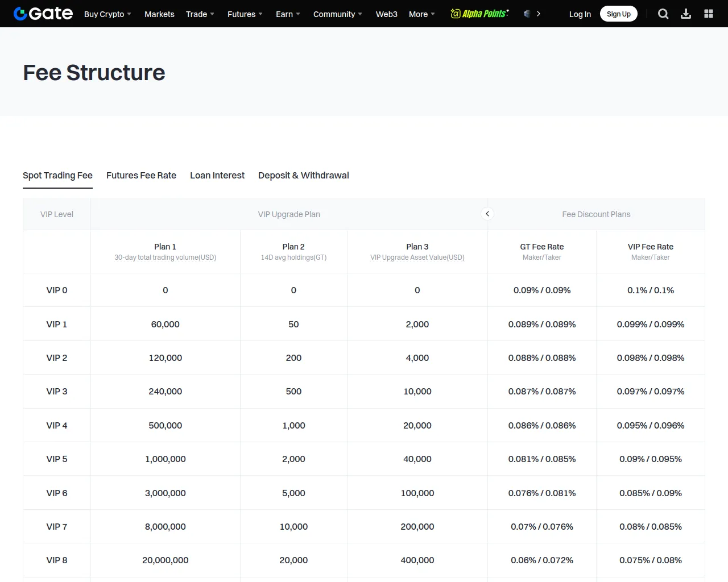
Task: Click the 0.09% / 0.09% GT fee cell
Action: (x=542, y=290)
